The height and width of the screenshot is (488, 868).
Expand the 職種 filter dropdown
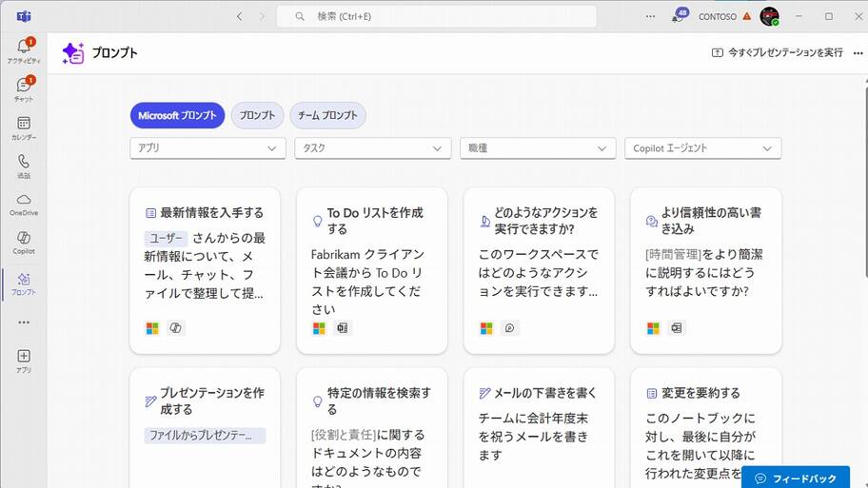pyautogui.click(x=538, y=148)
